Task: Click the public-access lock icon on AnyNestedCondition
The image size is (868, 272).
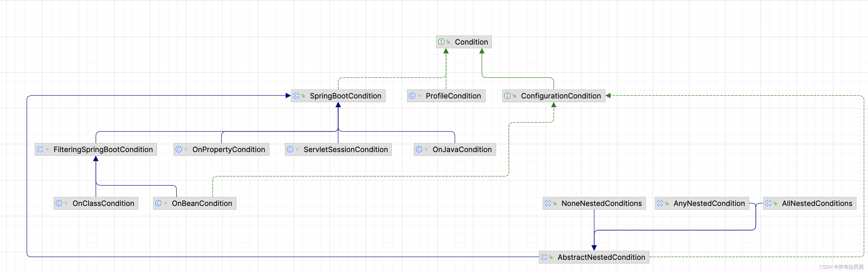Action: tap(667, 203)
